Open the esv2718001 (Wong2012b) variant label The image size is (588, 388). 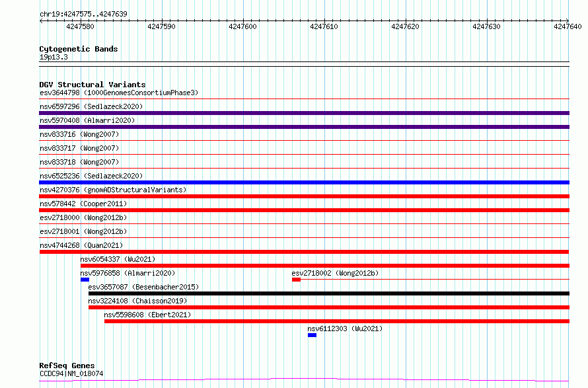[x=83, y=231]
